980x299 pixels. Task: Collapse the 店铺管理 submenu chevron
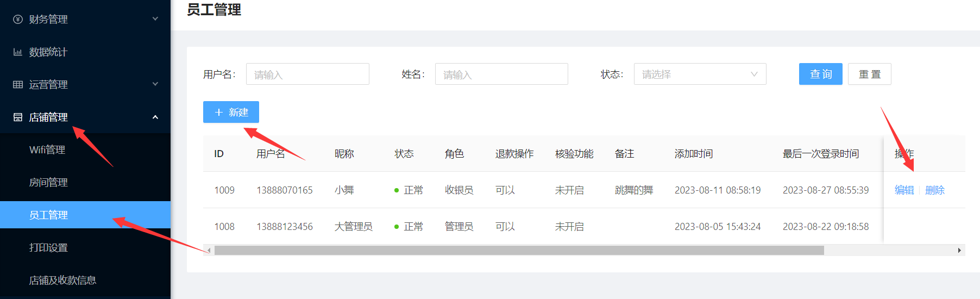(155, 117)
